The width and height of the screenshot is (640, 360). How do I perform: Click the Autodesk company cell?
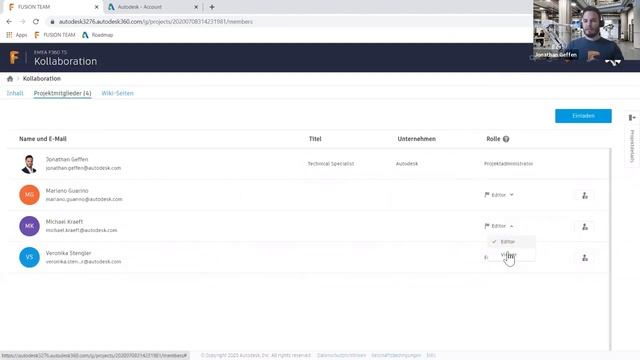(x=407, y=164)
